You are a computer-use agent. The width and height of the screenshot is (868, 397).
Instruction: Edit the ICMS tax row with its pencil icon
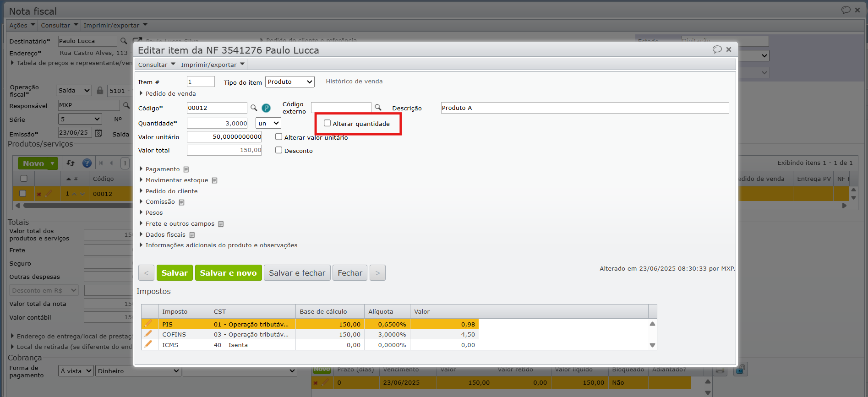pyautogui.click(x=148, y=344)
